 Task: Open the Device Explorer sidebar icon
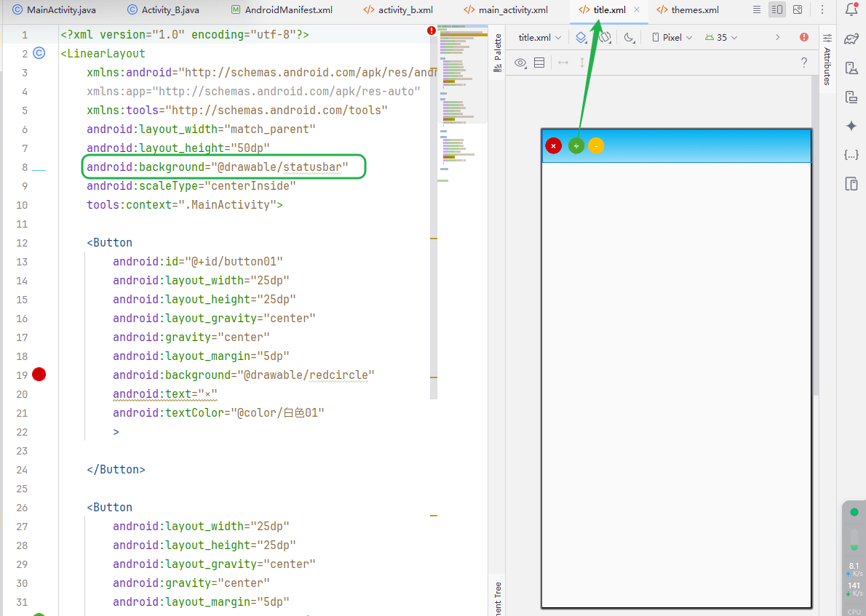point(851,184)
